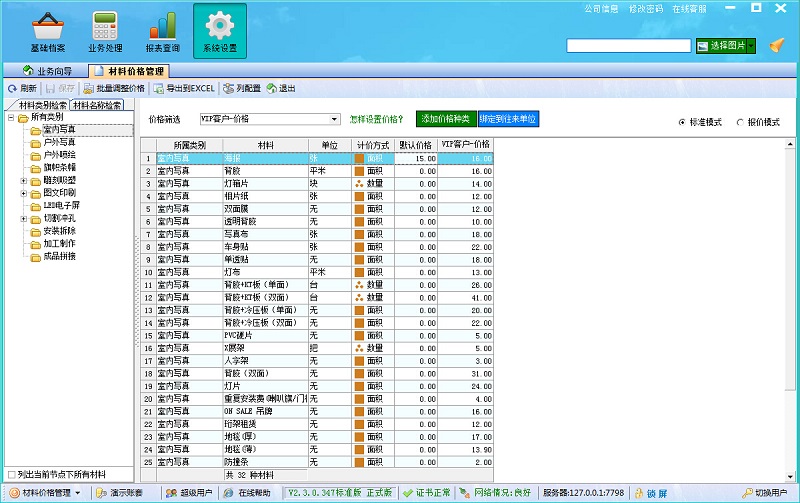
Task: Open the 报表查询 chart icon
Action: 162,25
